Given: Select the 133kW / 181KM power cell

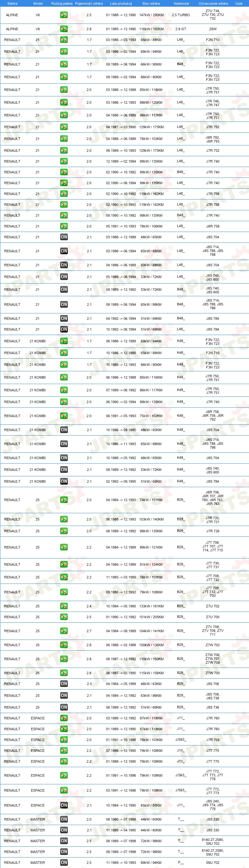Looking at the screenshot, I should [152, 606].
